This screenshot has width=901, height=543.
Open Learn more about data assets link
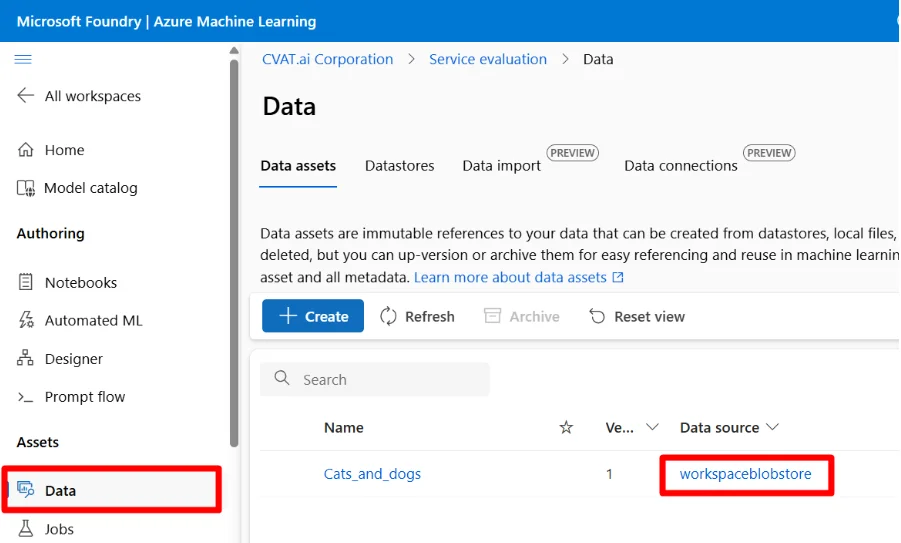[510, 278]
